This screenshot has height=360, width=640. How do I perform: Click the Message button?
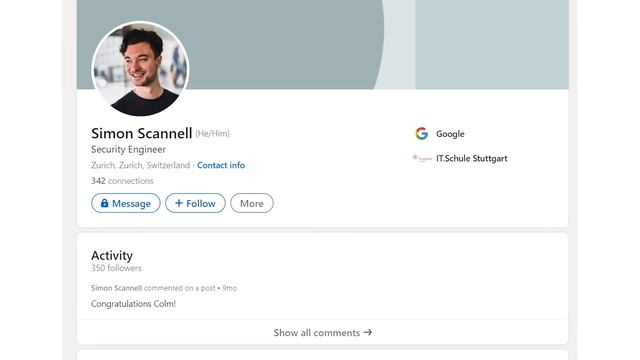click(126, 203)
